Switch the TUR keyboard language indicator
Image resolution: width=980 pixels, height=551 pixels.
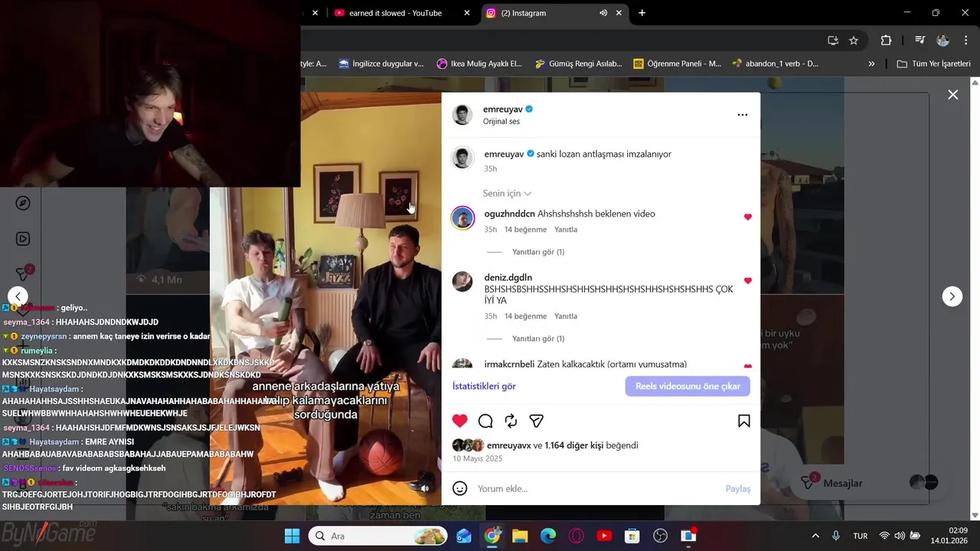coord(860,536)
